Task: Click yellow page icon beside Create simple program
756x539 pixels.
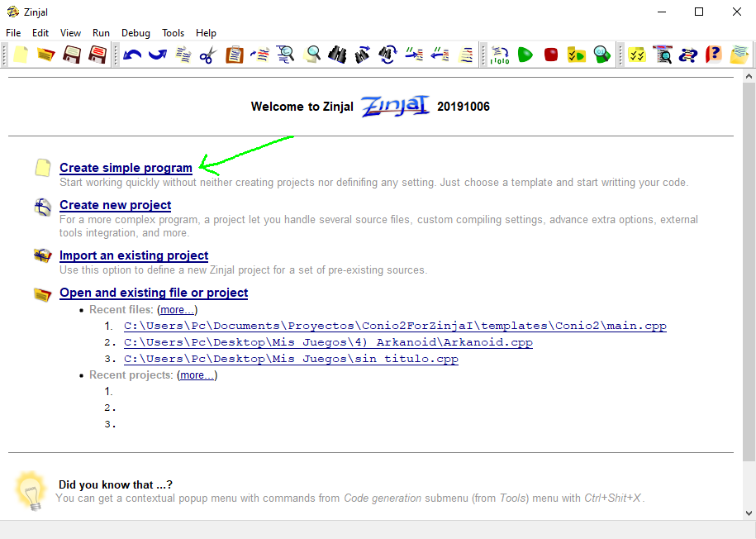Action: point(43,168)
